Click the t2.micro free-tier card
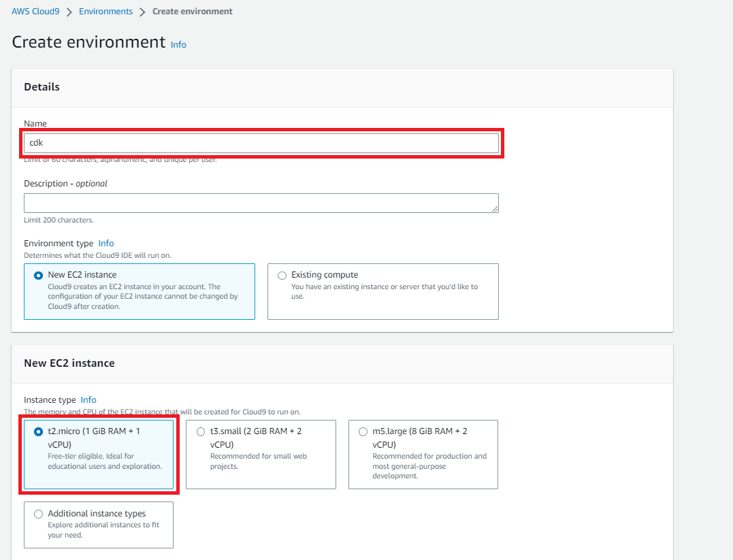The height and width of the screenshot is (560, 733). click(x=98, y=454)
